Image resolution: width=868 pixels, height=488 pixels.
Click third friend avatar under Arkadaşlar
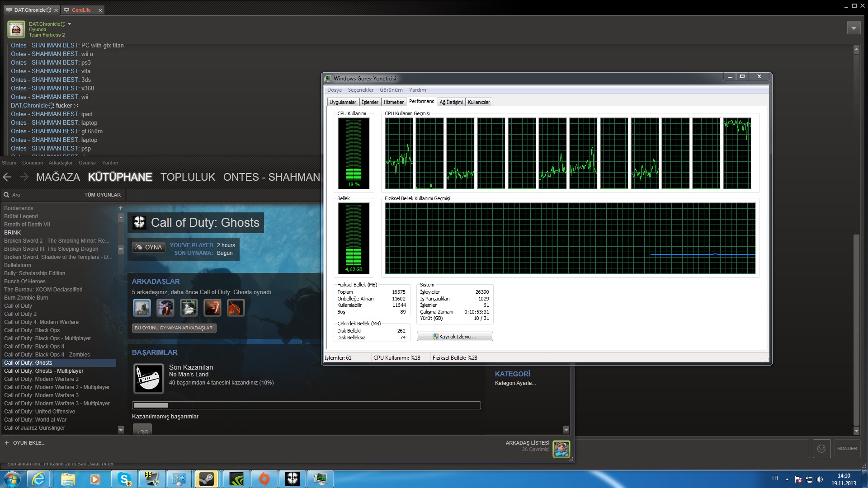[x=189, y=308]
